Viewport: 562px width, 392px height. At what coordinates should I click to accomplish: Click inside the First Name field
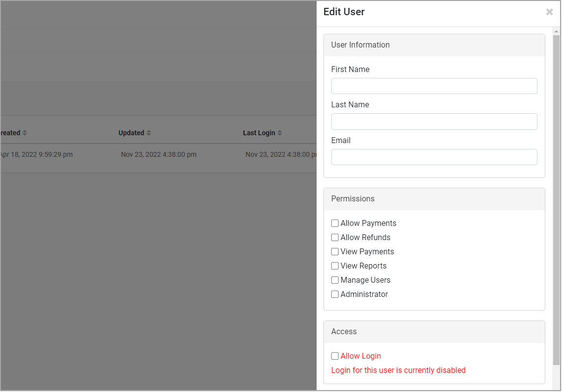(x=434, y=86)
